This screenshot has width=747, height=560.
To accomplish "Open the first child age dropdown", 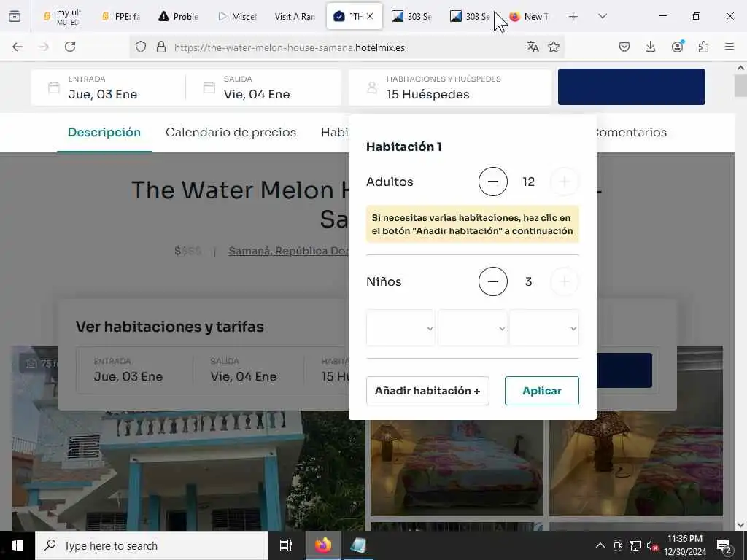I will [x=400, y=328].
